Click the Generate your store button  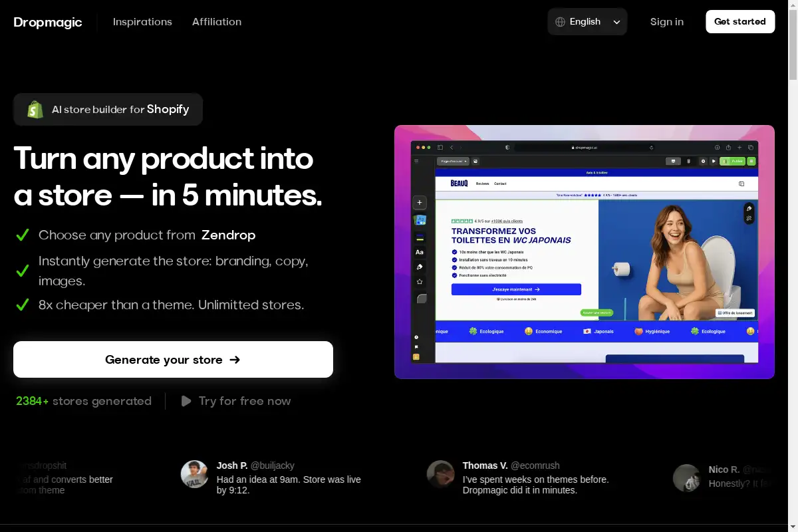pyautogui.click(x=173, y=360)
